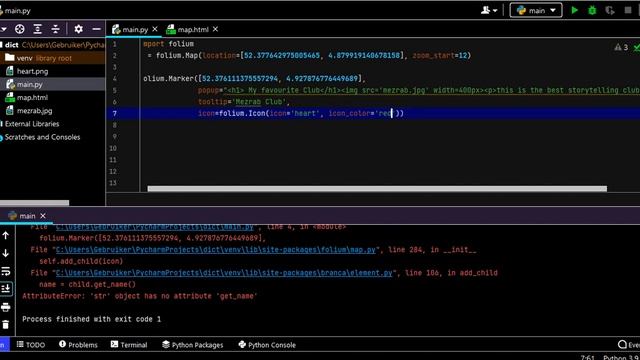Image resolution: width=640 pixels, height=360 pixels.
Task: Run with coverage icon in the toolbar
Action: point(610,10)
